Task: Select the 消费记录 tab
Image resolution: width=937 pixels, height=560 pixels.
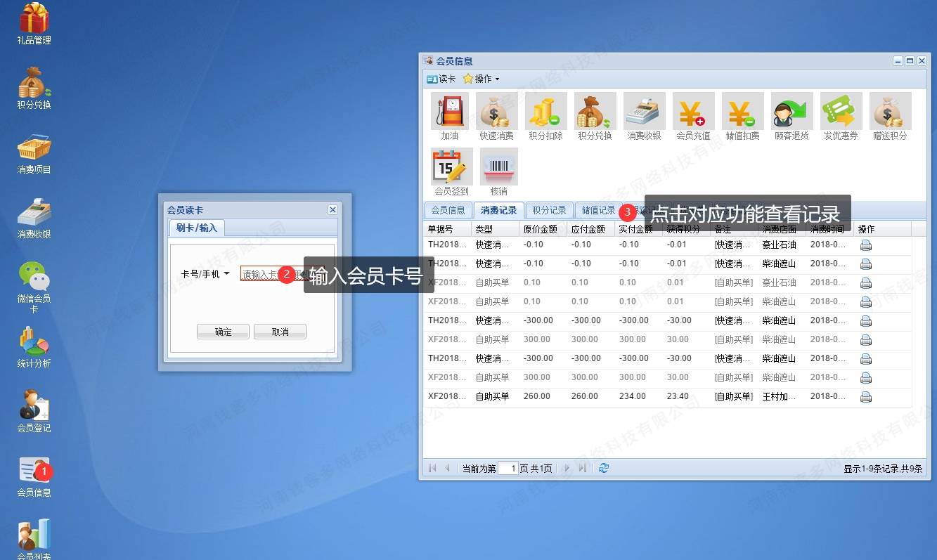Action: (x=498, y=210)
